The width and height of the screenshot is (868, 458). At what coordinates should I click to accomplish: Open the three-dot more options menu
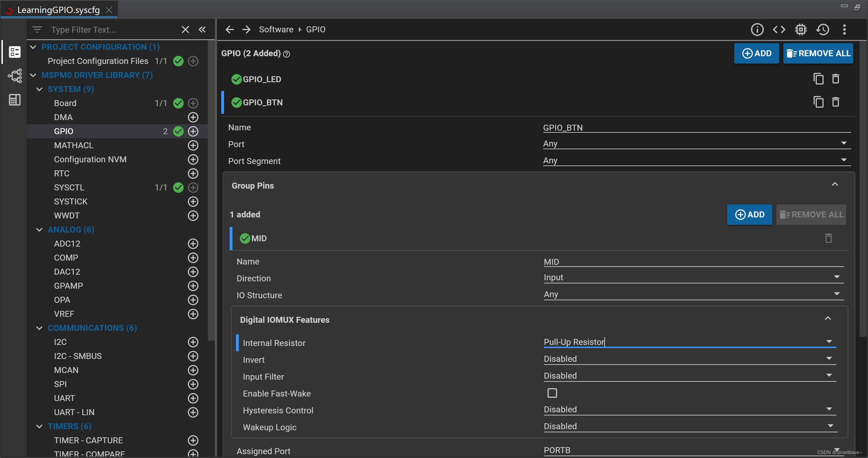point(844,30)
